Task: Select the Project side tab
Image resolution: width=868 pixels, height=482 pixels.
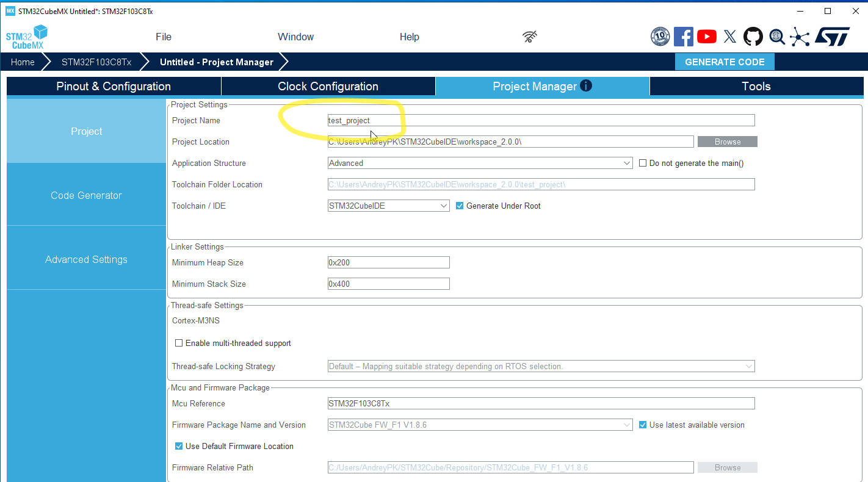Action: (87, 131)
